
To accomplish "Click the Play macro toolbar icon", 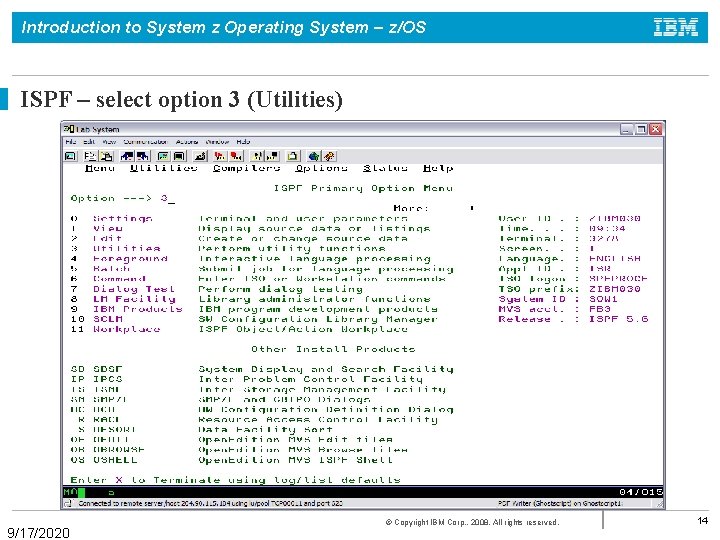I will [x=257, y=156].
